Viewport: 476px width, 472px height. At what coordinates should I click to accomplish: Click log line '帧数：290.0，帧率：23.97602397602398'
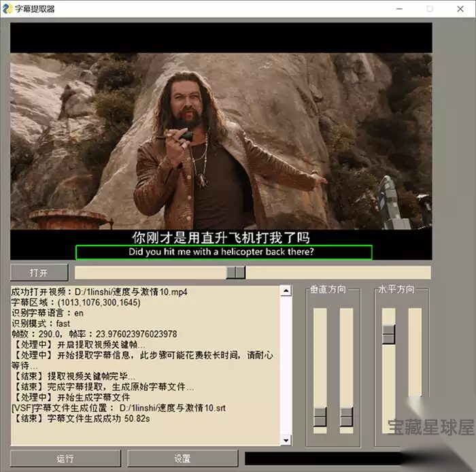pos(94,334)
